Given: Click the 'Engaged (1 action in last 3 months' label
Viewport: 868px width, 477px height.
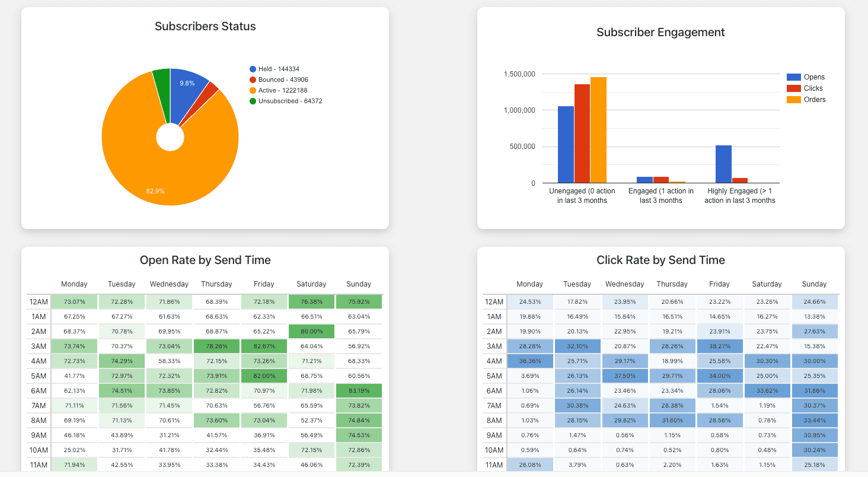Looking at the screenshot, I should tap(660, 196).
